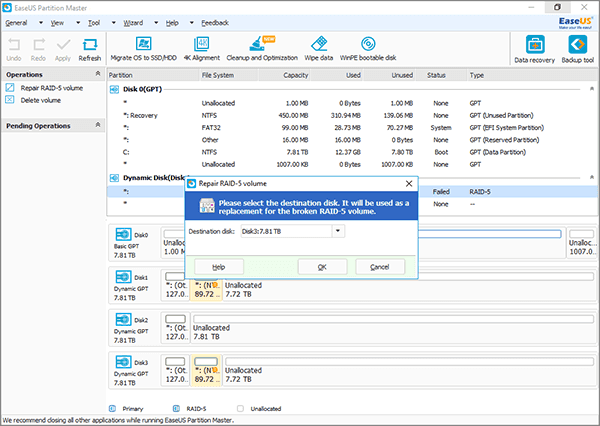The height and width of the screenshot is (426, 600).
Task: Collapse the Disk 0(GPT) group
Action: [x=592, y=89]
